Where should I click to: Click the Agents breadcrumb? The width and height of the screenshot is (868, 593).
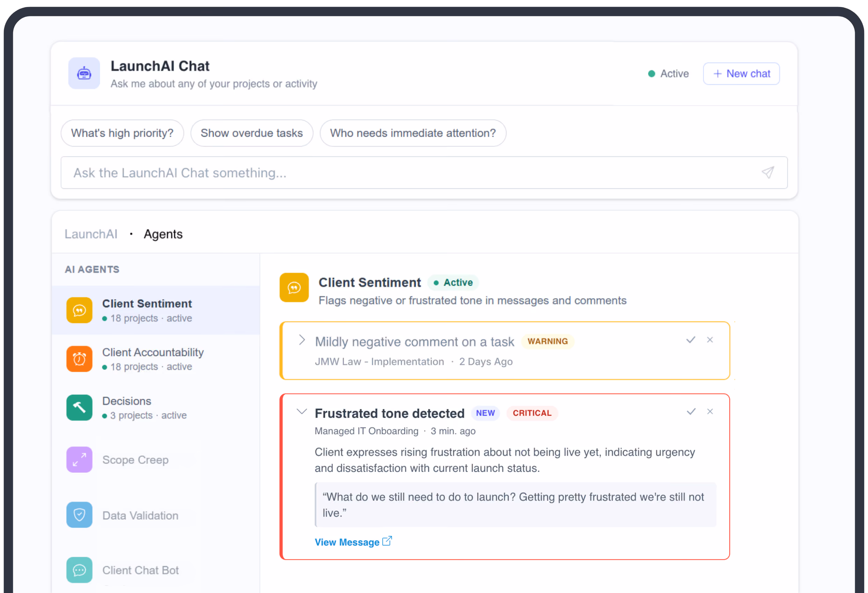[163, 234]
